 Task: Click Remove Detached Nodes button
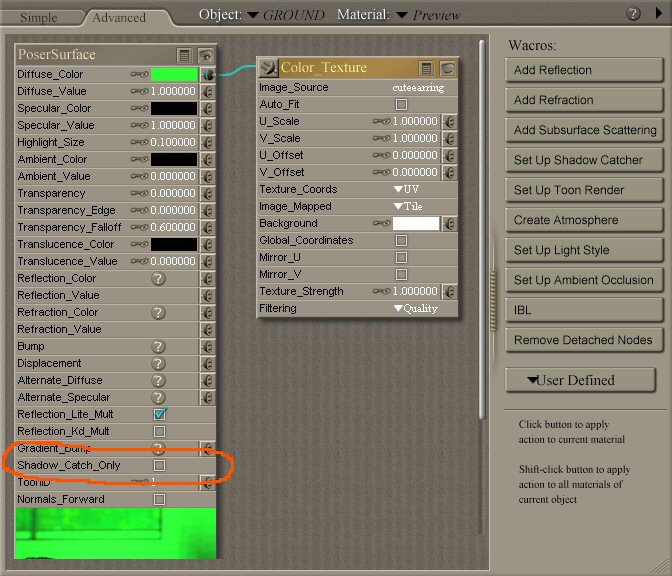[584, 340]
